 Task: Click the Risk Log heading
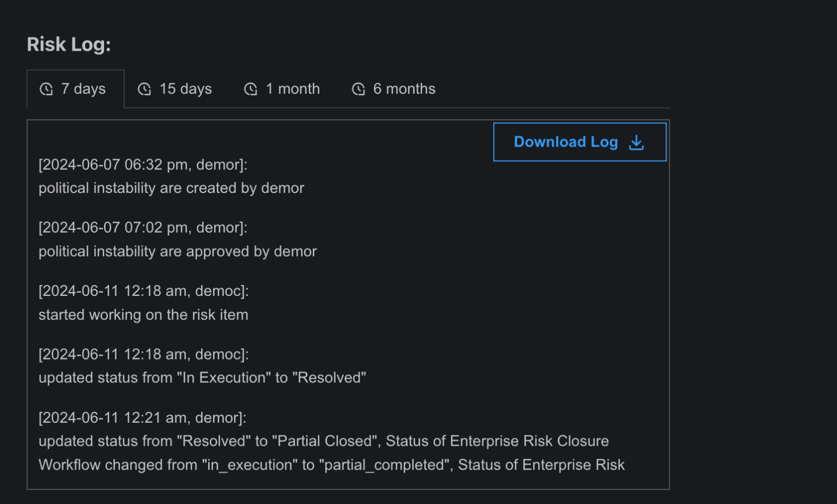click(x=69, y=45)
